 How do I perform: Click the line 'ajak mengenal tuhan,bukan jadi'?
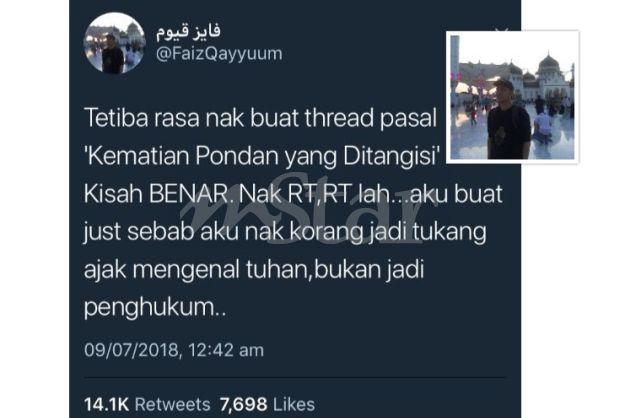coord(254,270)
